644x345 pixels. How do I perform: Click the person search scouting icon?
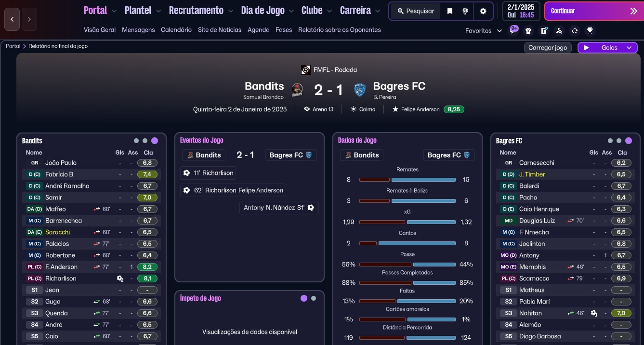click(x=559, y=31)
